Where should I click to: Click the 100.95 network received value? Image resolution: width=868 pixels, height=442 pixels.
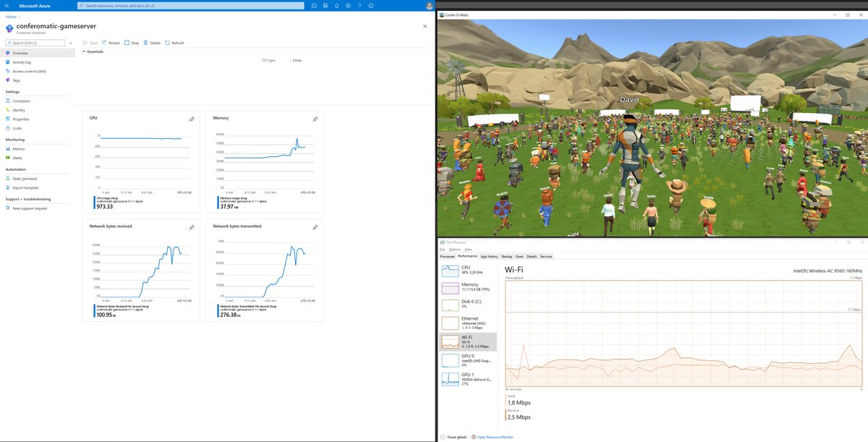pos(103,315)
